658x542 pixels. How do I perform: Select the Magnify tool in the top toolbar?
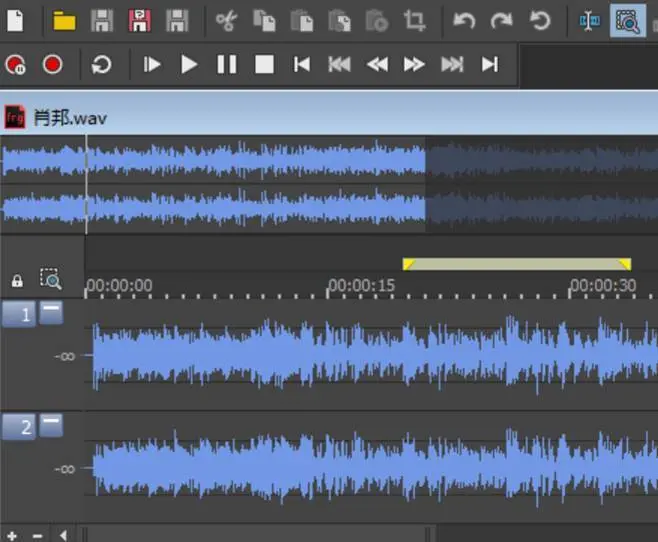click(628, 21)
